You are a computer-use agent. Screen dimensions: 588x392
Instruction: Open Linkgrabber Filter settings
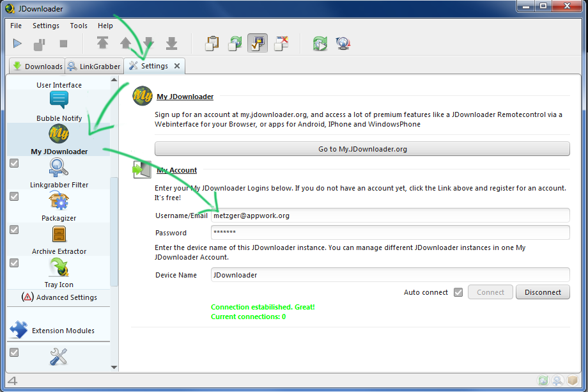point(59,173)
